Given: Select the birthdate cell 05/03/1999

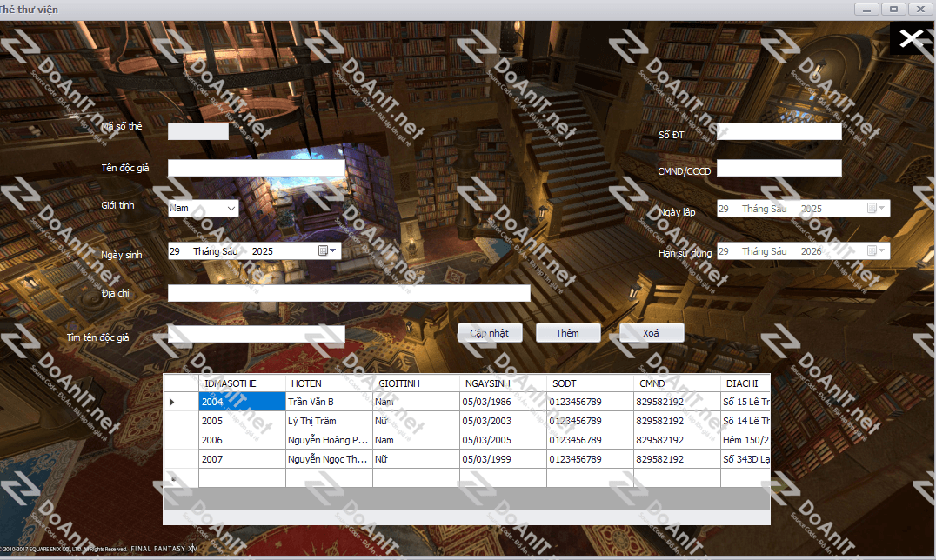Looking at the screenshot, I should [x=503, y=459].
